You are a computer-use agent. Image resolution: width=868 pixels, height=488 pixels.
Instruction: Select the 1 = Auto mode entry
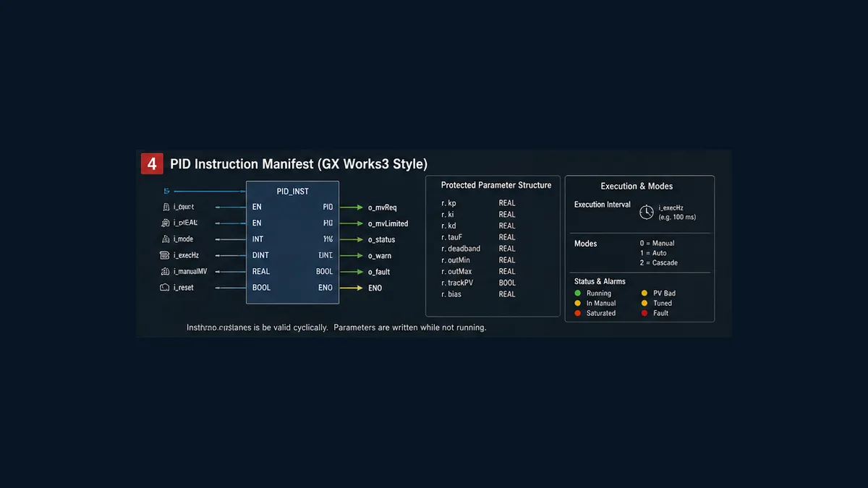[654, 253]
